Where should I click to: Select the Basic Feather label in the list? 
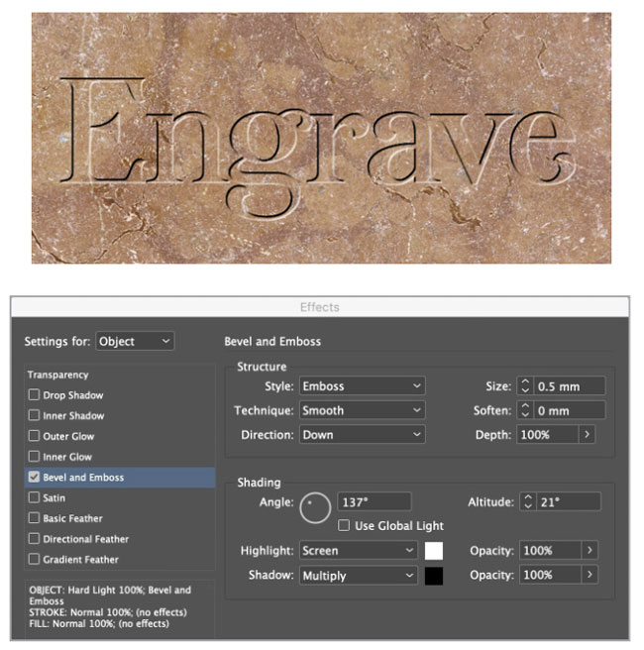click(x=72, y=518)
